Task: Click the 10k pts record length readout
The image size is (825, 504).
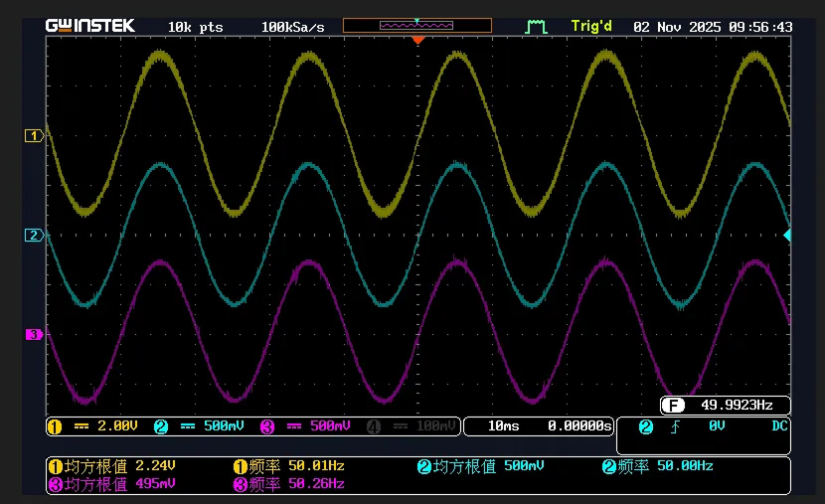Action: click(195, 28)
